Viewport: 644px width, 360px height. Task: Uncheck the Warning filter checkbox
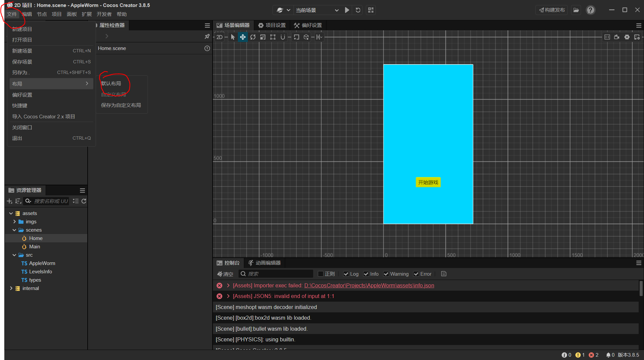[x=386, y=274]
